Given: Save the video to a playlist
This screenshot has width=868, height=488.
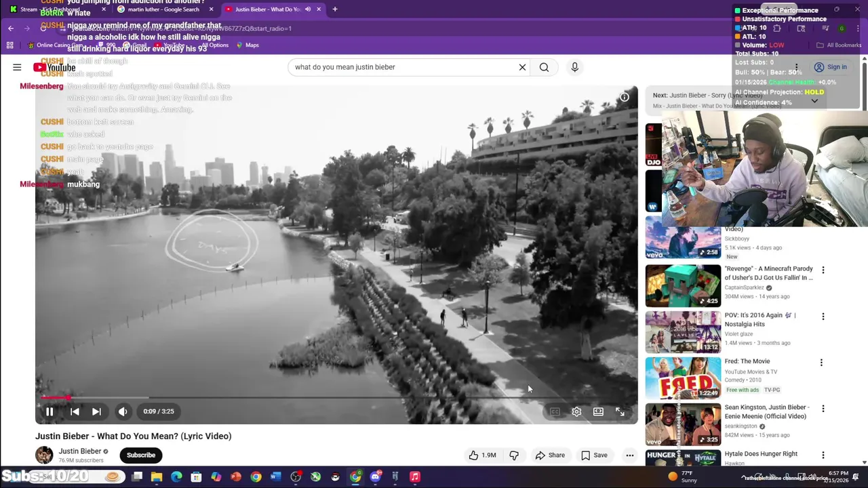Looking at the screenshot, I should [594, 455].
